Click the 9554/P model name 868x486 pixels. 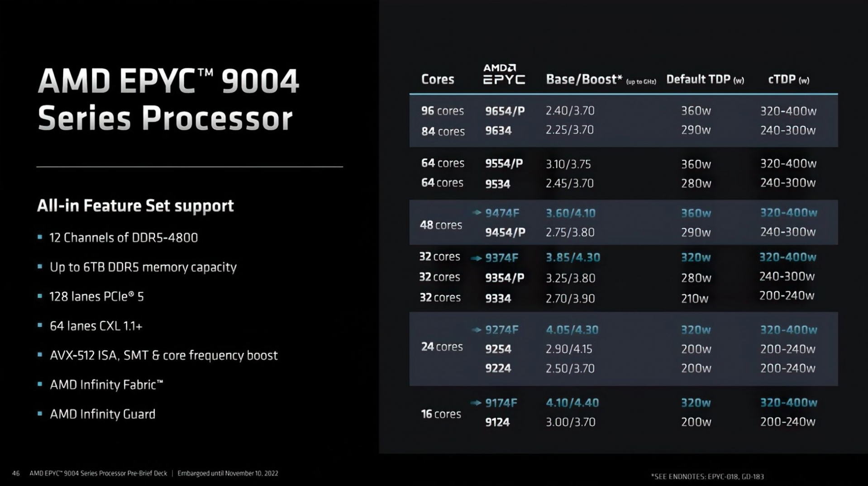(x=504, y=164)
